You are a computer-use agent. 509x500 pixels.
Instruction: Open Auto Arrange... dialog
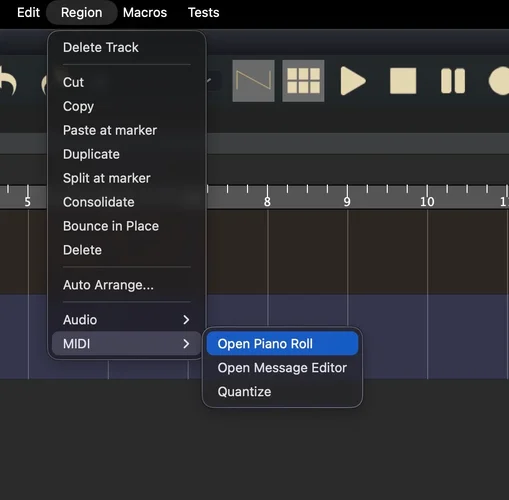coord(127,285)
